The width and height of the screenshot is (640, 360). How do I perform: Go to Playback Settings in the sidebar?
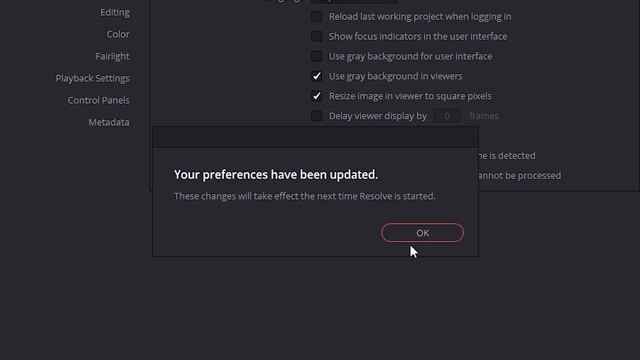(92, 78)
